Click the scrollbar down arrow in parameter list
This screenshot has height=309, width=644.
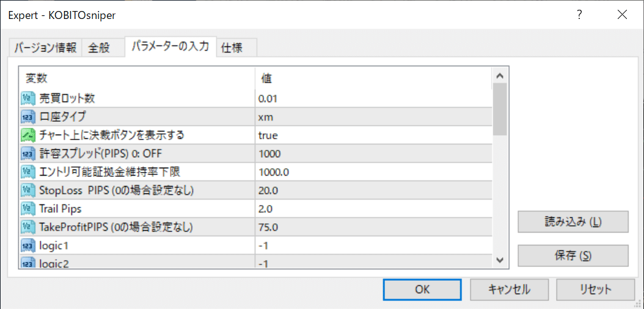(x=500, y=259)
